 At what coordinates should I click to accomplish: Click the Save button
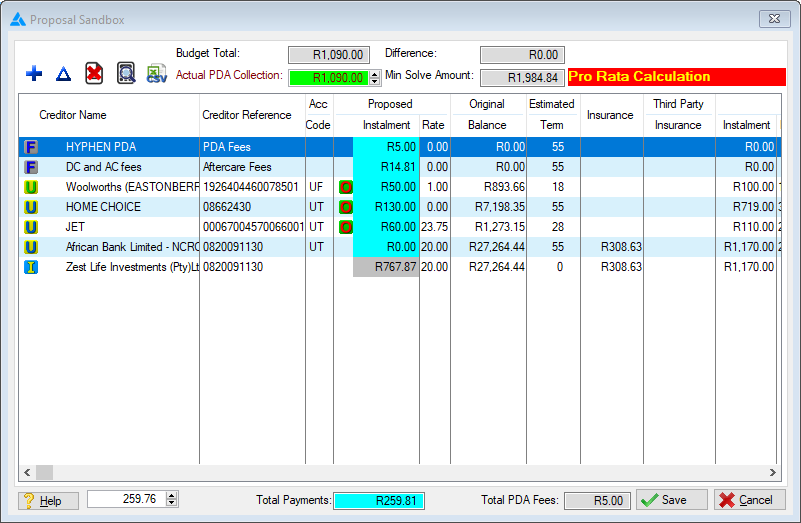671,500
